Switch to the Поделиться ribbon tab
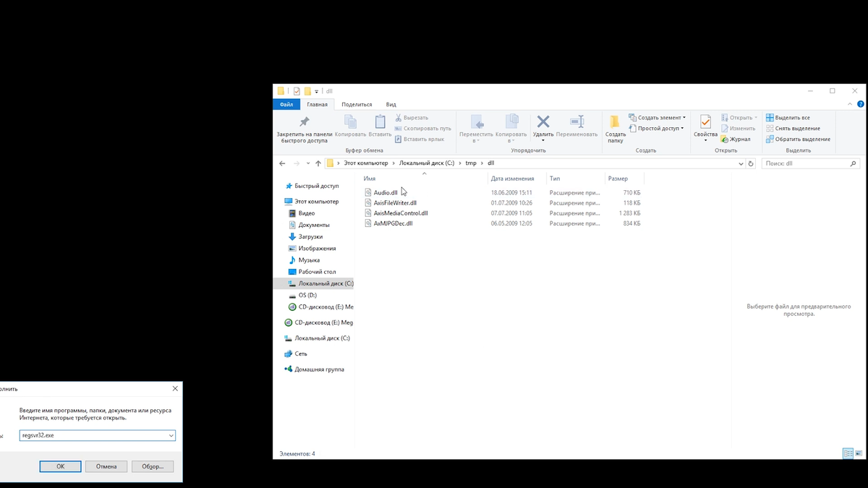This screenshot has height=488, width=868. [357, 105]
